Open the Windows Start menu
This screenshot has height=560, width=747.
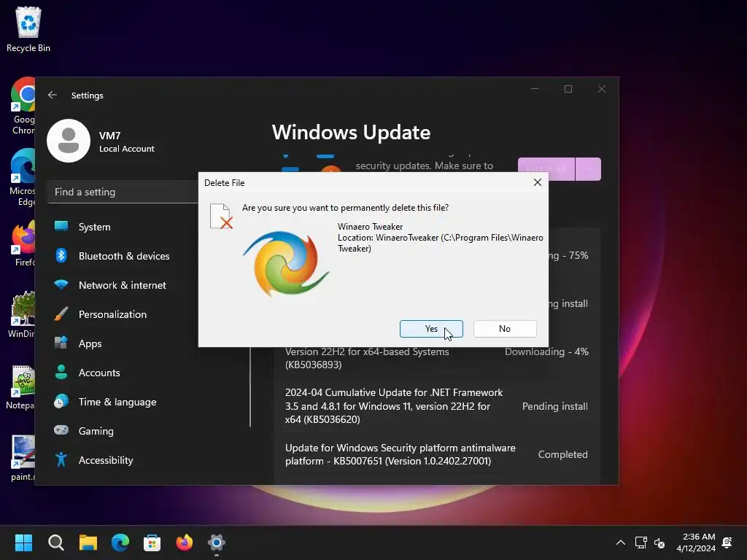23,542
